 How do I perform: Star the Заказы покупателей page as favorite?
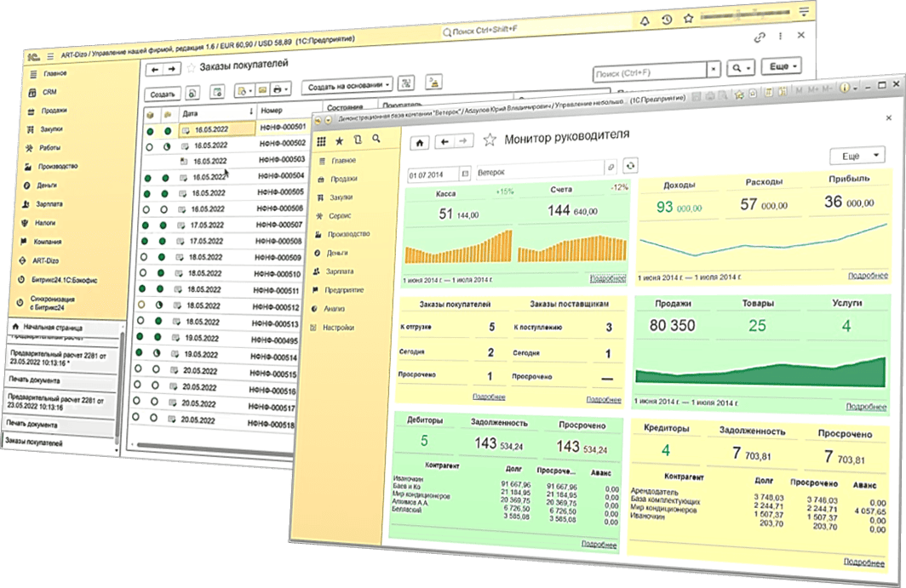pyautogui.click(x=190, y=67)
